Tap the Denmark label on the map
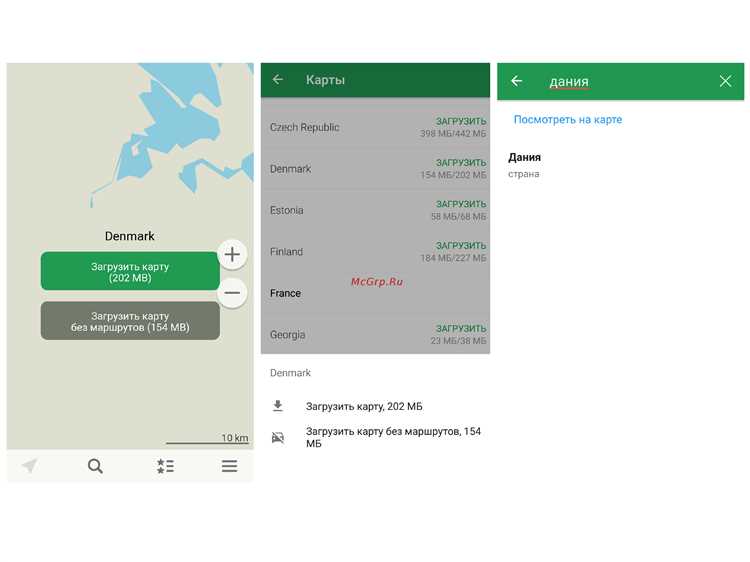The width and height of the screenshot is (750, 562). point(130,236)
